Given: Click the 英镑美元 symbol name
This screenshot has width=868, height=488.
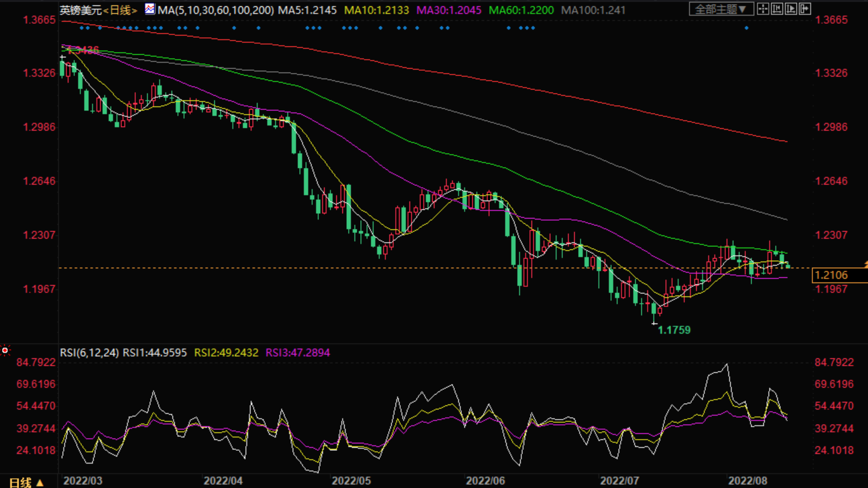Looking at the screenshot, I should (x=81, y=10).
